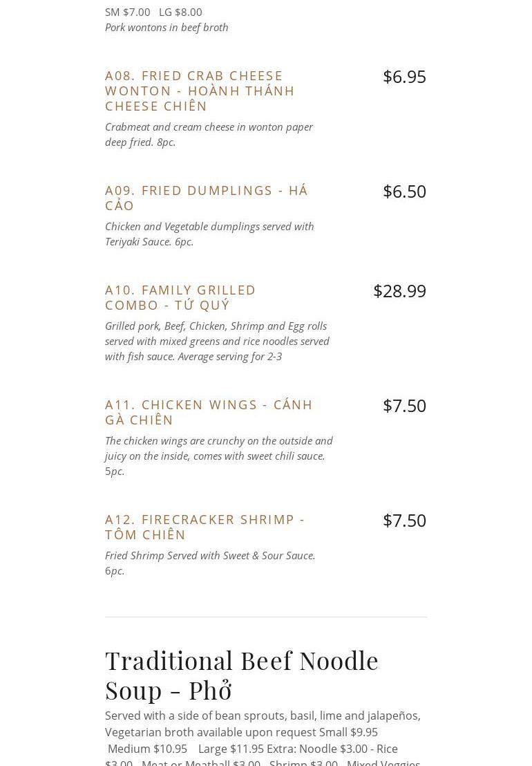Click the $7.50 price for chicken wings
This screenshot has width=532, height=766.
point(404,406)
